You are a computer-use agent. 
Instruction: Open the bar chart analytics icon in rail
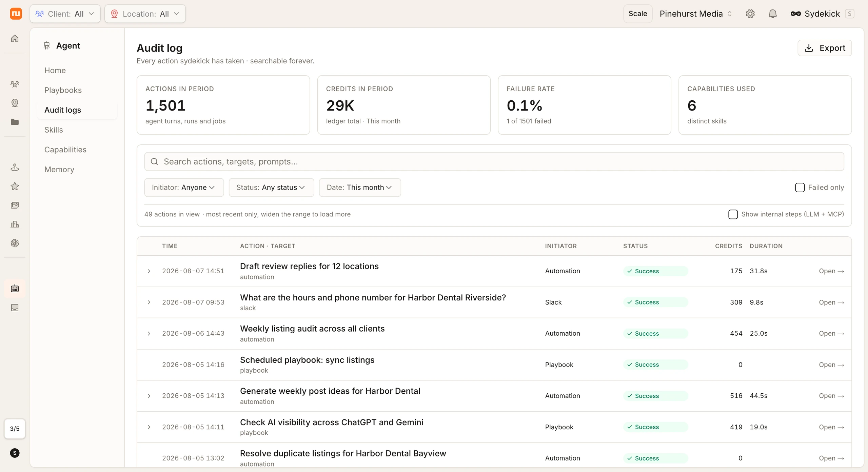click(x=15, y=224)
